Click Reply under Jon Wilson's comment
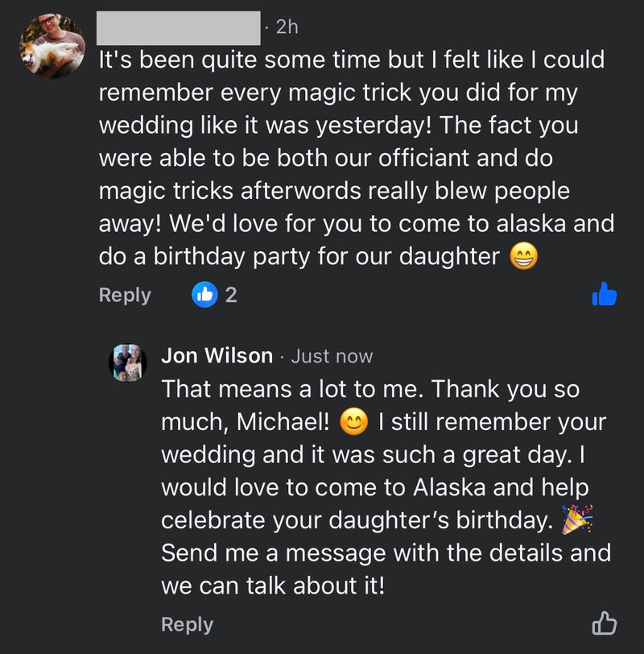 [187, 623]
